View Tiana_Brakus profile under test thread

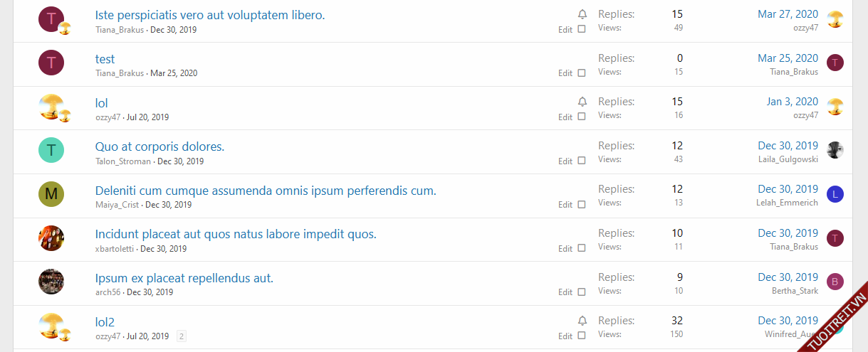[x=120, y=73]
